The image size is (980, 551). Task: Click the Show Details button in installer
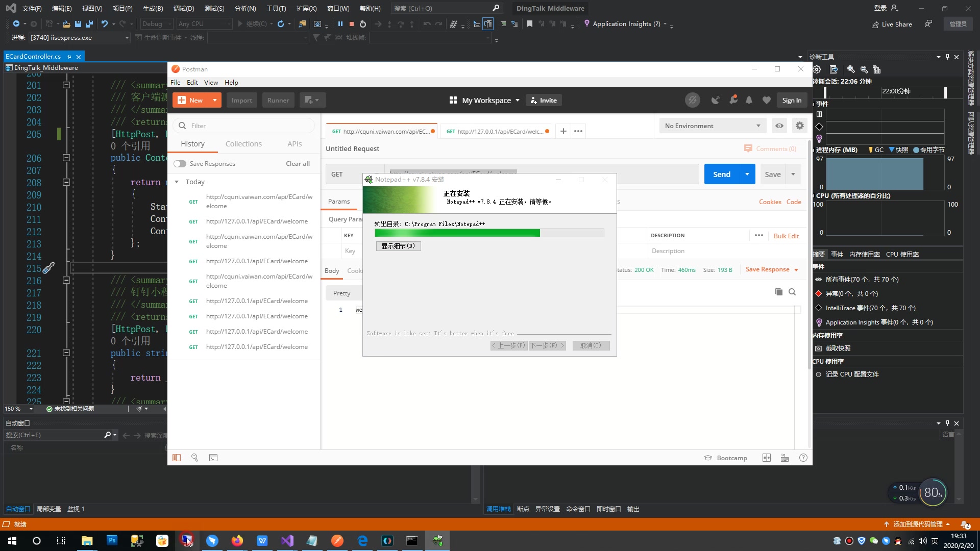[x=398, y=246]
